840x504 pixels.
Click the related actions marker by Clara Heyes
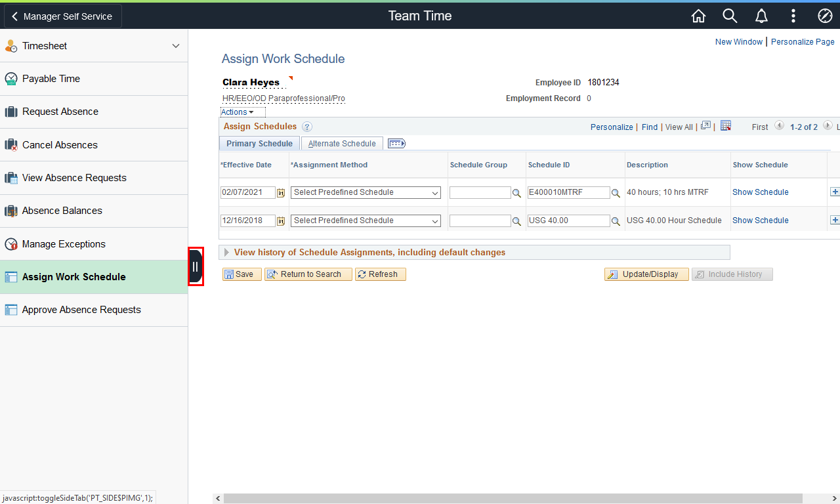pyautogui.click(x=290, y=78)
